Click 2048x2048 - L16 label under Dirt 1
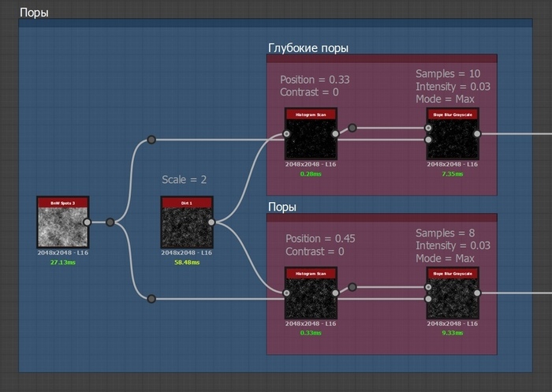Image resolution: width=552 pixels, height=392 pixels. (x=187, y=253)
